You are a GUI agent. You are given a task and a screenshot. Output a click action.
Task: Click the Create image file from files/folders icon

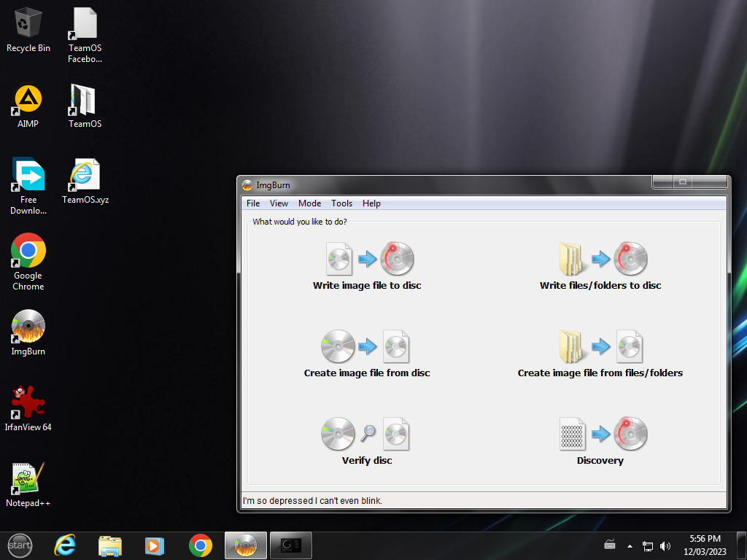click(x=601, y=346)
